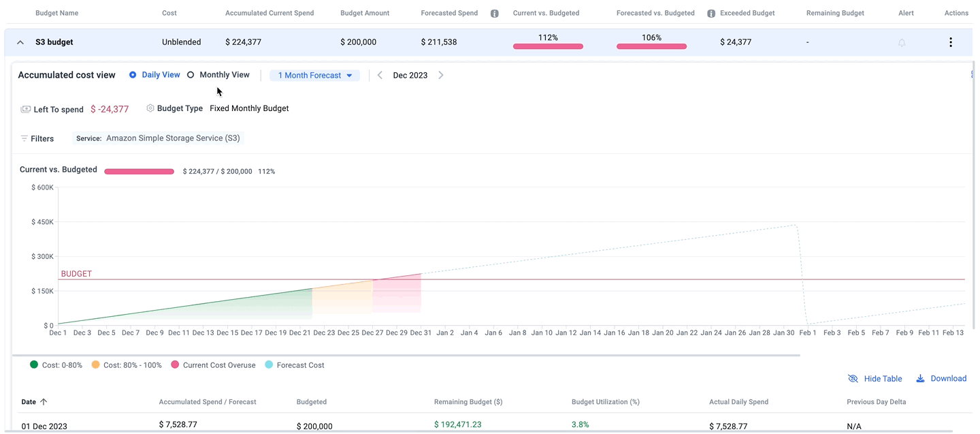This screenshot has height=434, width=980.
Task: Sort the table by Date column arrow
Action: (x=44, y=402)
